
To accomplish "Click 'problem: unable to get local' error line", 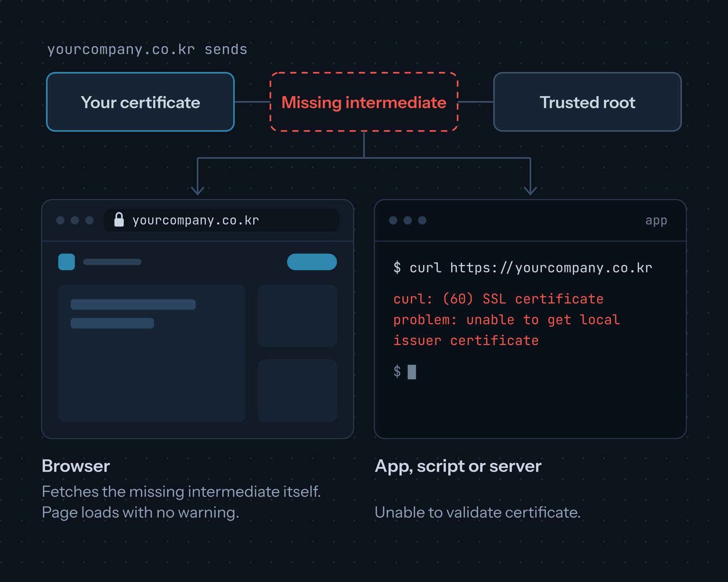I will pos(506,320).
